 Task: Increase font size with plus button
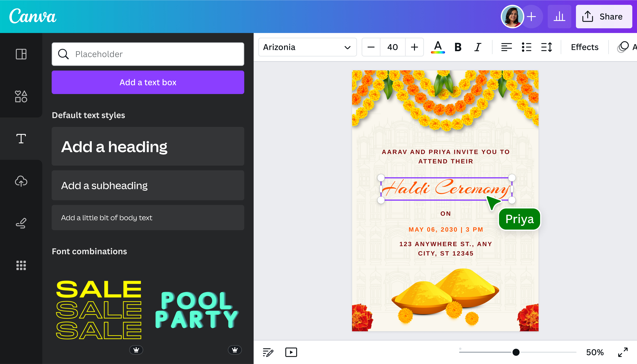414,47
